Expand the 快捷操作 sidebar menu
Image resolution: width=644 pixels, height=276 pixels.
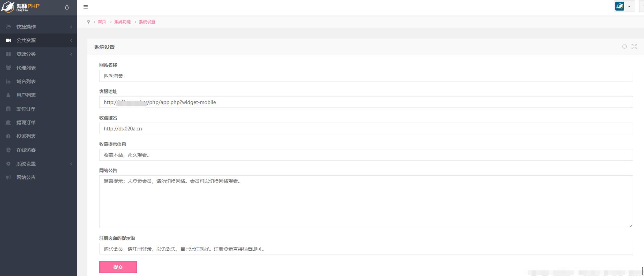pos(26,27)
